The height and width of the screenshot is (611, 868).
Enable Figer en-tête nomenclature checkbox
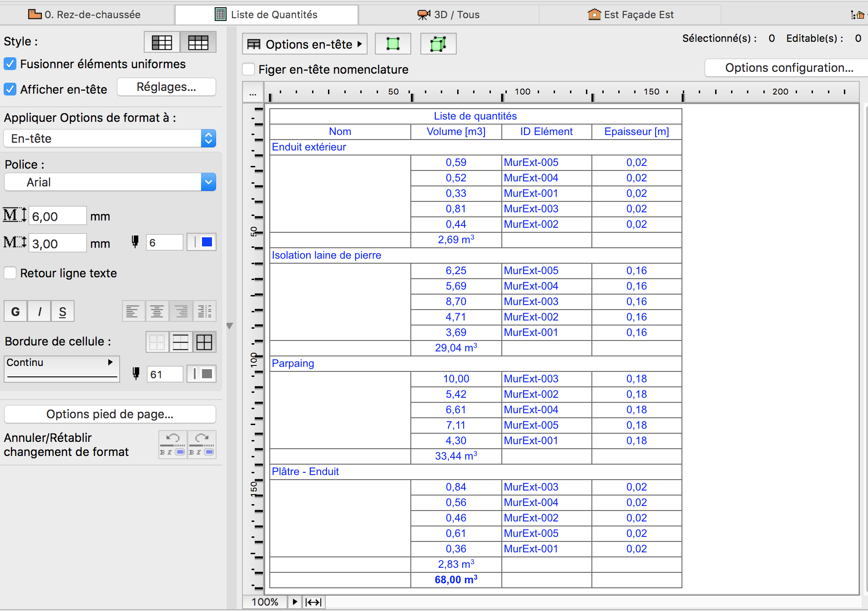(x=248, y=70)
